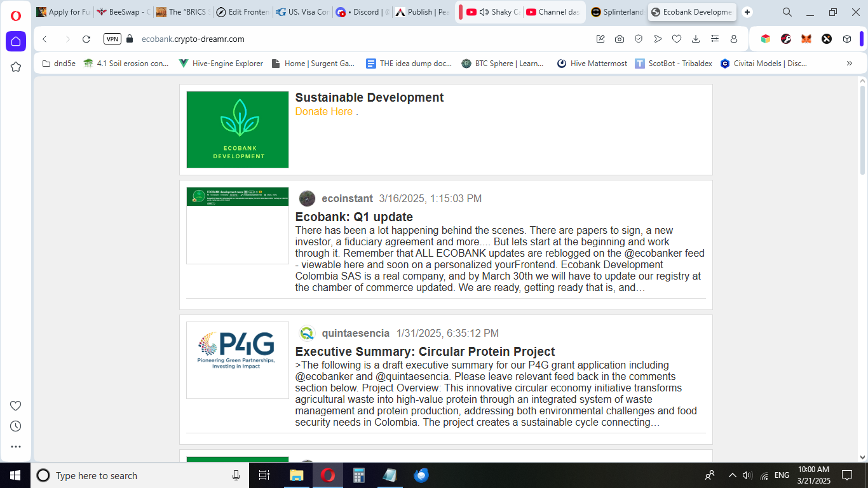Click the page vertical scrollbar
Image resolution: width=868 pixels, height=488 pixels.
pyautogui.click(x=862, y=130)
